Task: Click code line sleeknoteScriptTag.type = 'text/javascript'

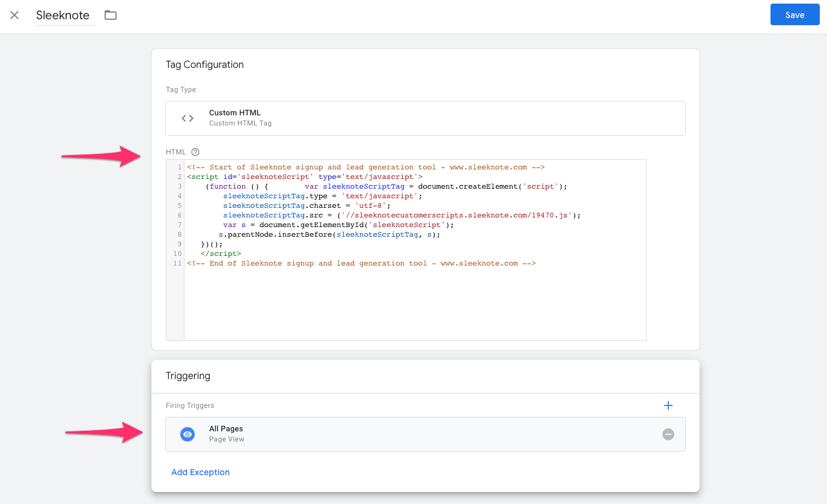Action: pyautogui.click(x=323, y=196)
